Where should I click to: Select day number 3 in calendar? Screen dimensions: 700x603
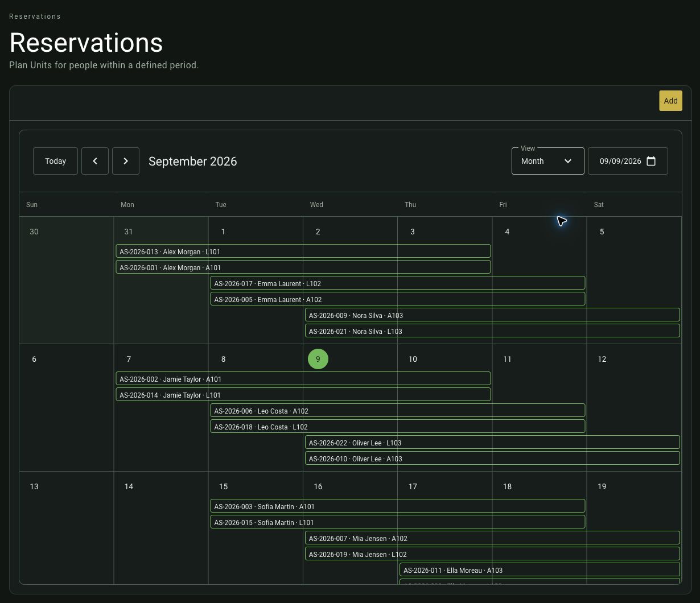coord(413,232)
